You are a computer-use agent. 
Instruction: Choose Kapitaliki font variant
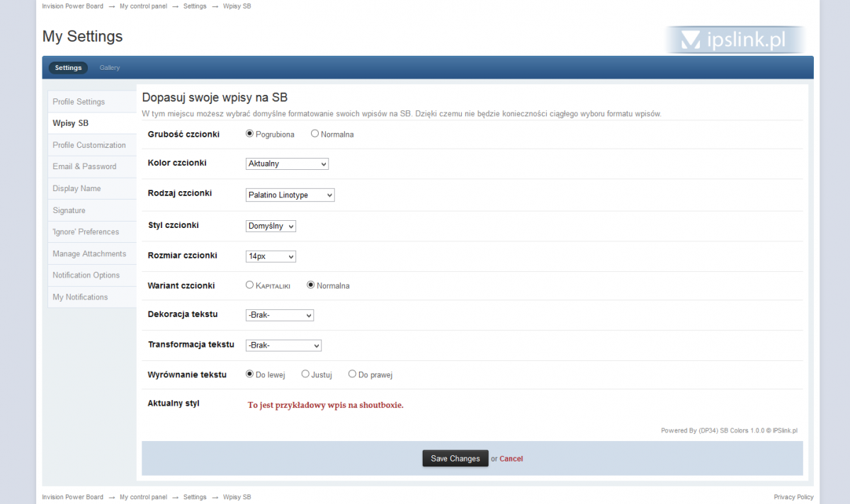[x=249, y=285]
